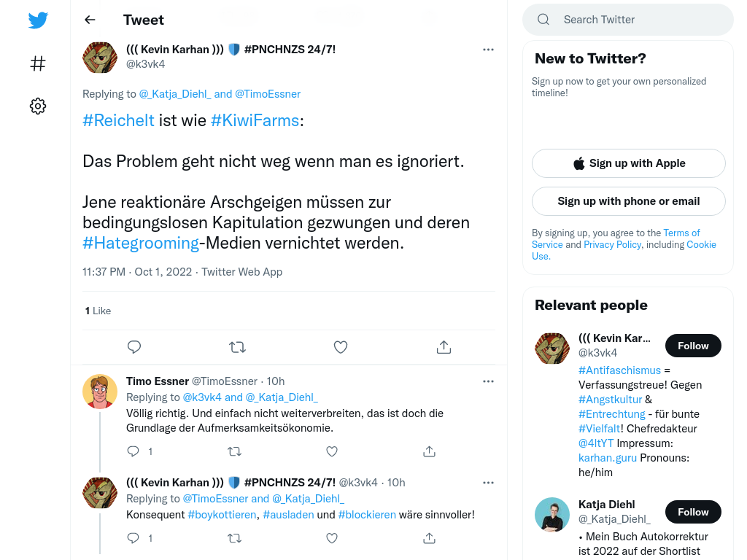Retweet the reply mentioning #boykottieren
The height and width of the screenshot is (560, 747).
tap(234, 538)
